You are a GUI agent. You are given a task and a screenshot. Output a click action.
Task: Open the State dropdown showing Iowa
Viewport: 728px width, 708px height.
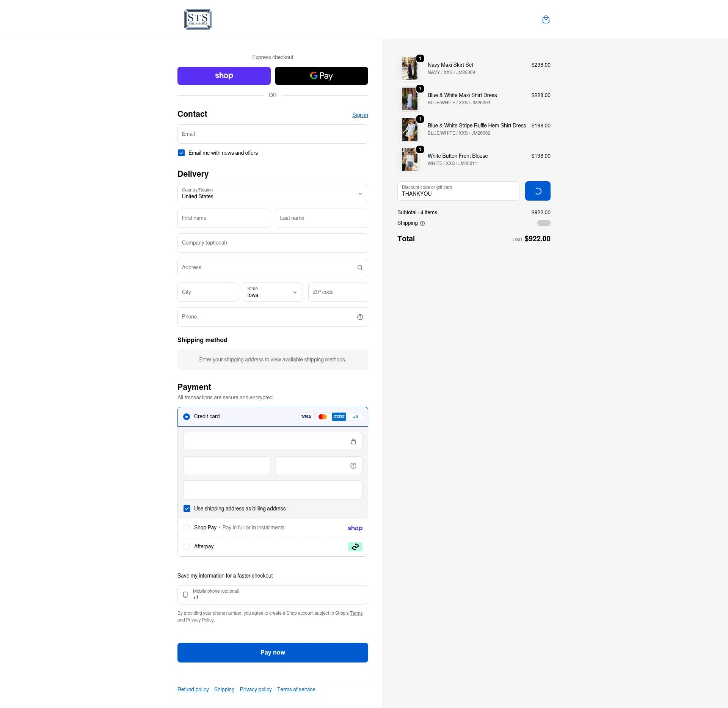tap(272, 292)
